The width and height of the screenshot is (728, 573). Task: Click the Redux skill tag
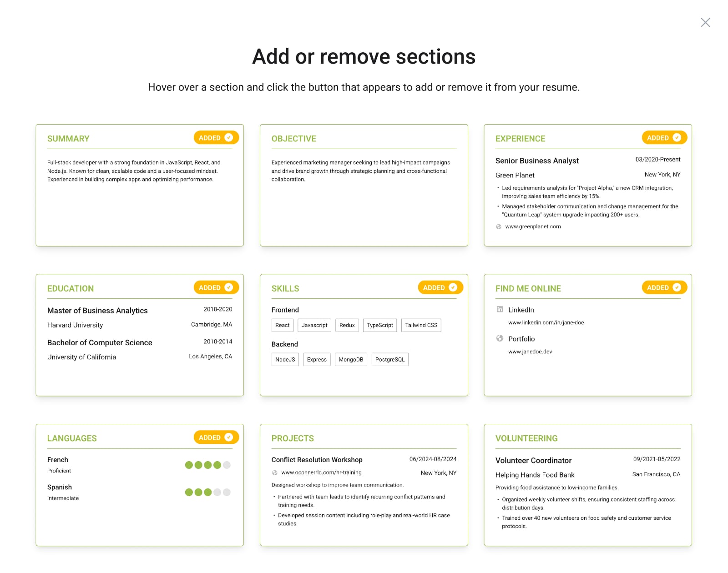pyautogui.click(x=347, y=325)
